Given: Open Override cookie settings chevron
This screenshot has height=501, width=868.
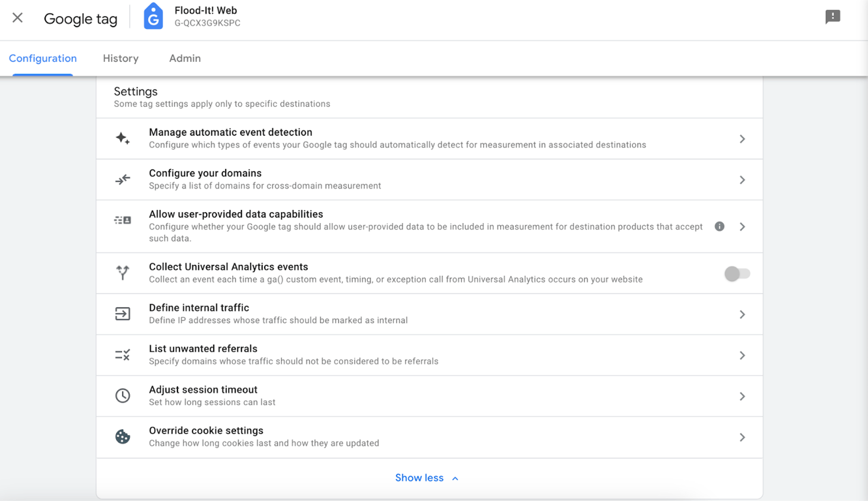Looking at the screenshot, I should 742,438.
